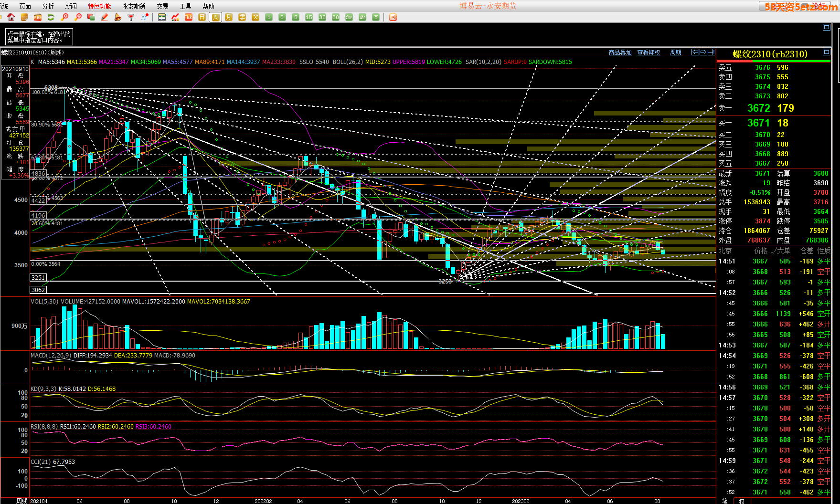Screen dimensions: 840x504
Task: Click the 商品叠加 link
Action: (620, 52)
